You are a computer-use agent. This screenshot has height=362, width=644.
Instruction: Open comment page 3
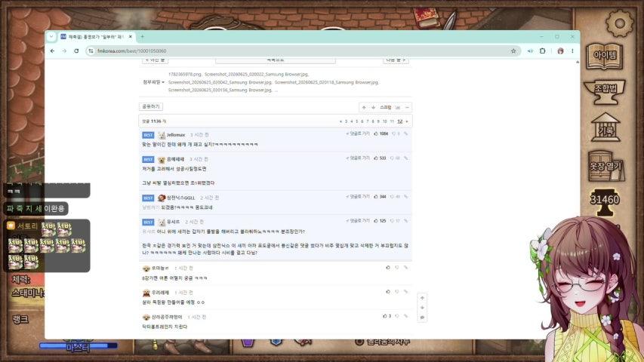(x=346, y=121)
